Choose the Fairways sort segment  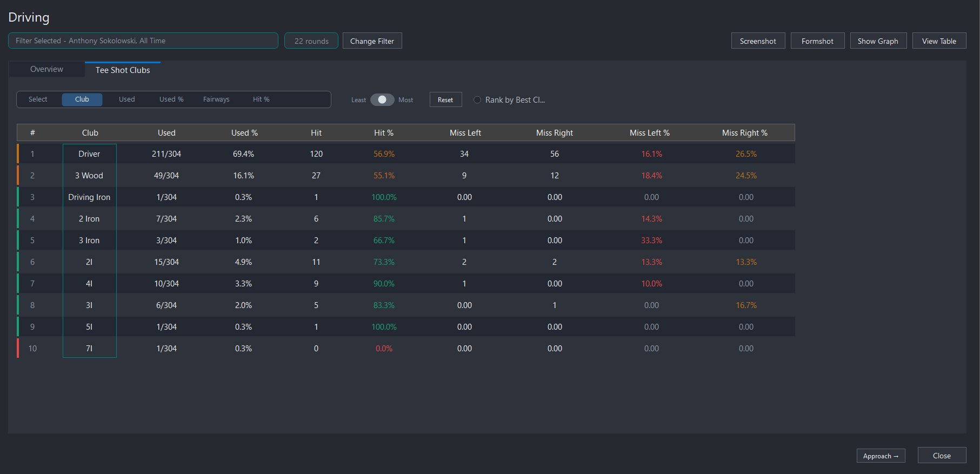(x=216, y=99)
